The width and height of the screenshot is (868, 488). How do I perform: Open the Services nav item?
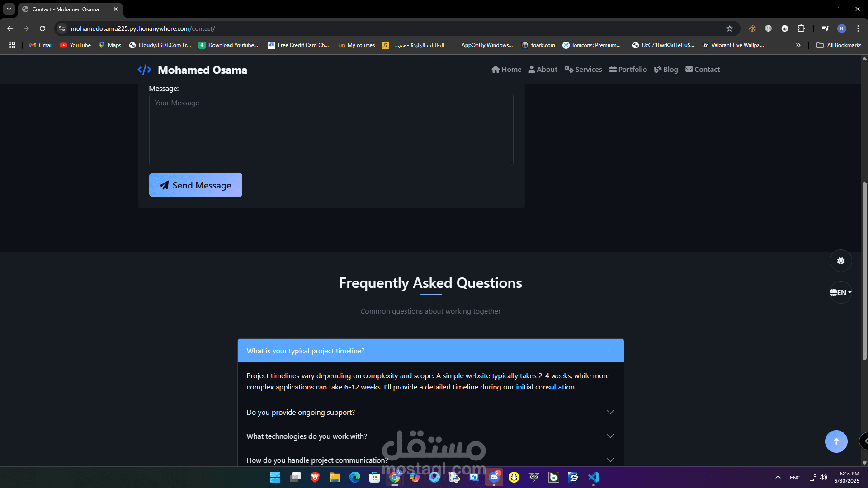pyautogui.click(x=583, y=70)
